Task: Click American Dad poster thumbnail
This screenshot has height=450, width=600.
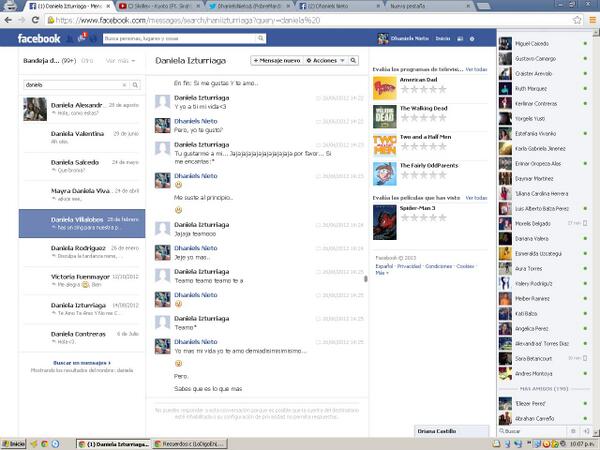Action: click(385, 88)
